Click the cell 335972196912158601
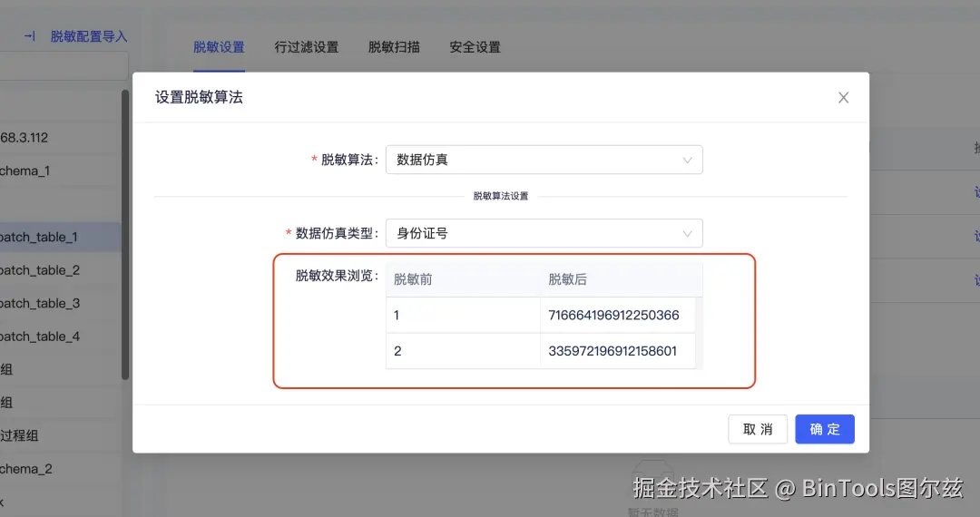The height and width of the screenshot is (517, 980). [x=618, y=351]
